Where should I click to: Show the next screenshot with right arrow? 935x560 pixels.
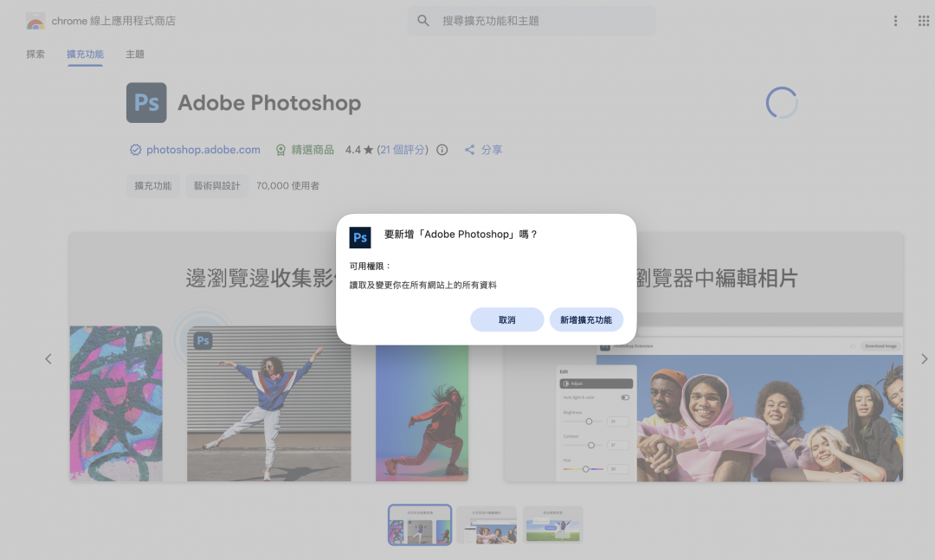pyautogui.click(x=924, y=359)
